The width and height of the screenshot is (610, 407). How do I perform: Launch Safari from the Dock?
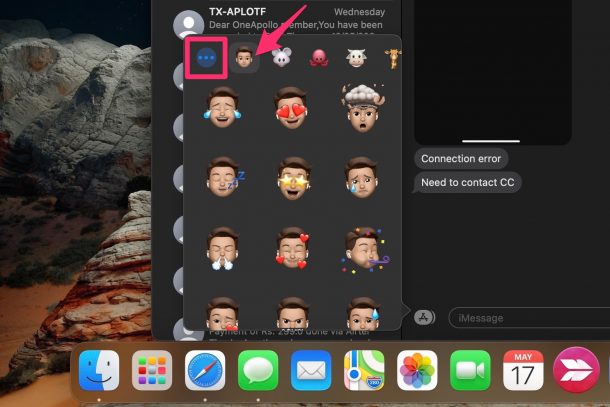click(205, 370)
